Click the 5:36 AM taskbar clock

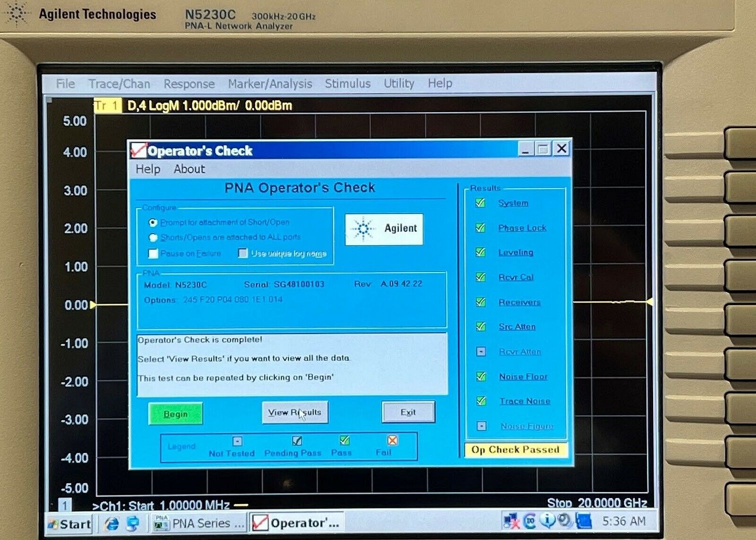click(x=624, y=521)
